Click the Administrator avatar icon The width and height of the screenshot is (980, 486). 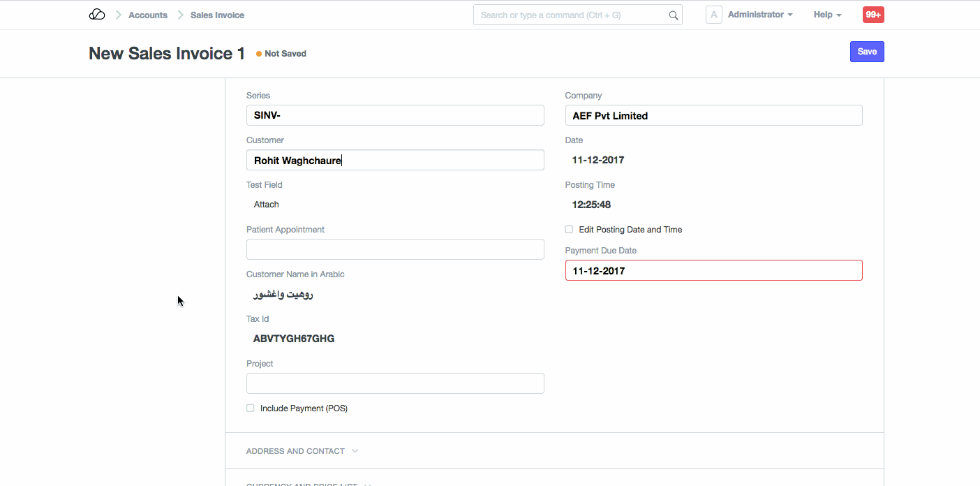[713, 15]
